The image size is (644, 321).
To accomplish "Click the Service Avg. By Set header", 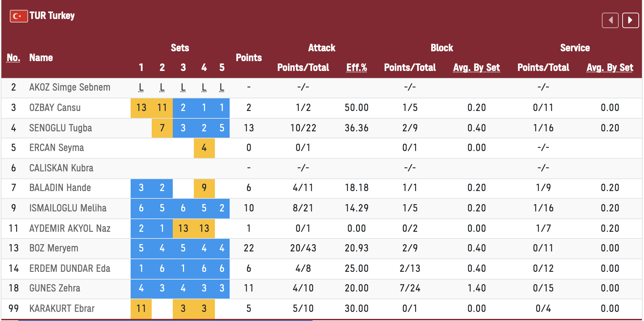I will point(610,67).
